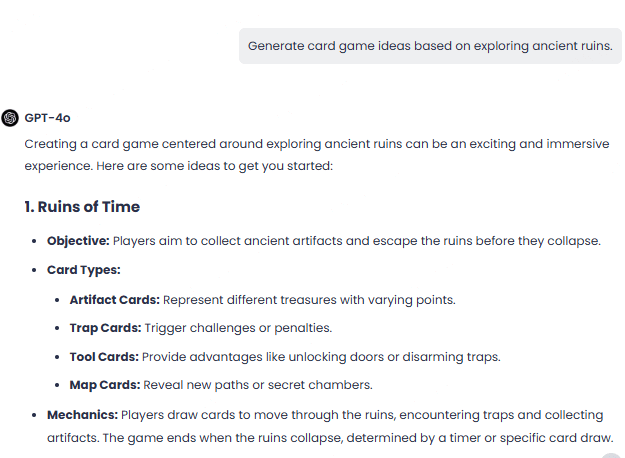Select the user prompt message bubble
Screen dimensions: 625x458
pyautogui.click(x=430, y=46)
